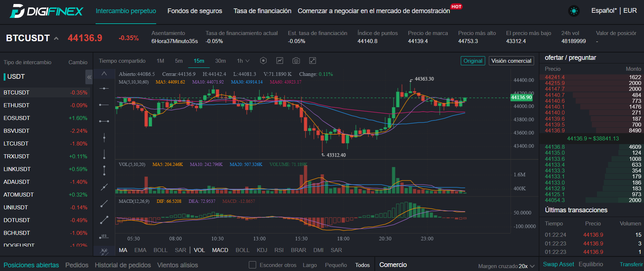Open the Español/EUR language currency selector

[614, 11]
